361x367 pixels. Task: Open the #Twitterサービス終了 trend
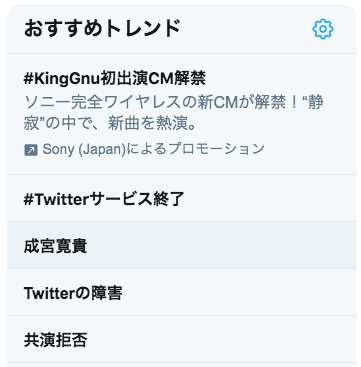[x=104, y=199]
